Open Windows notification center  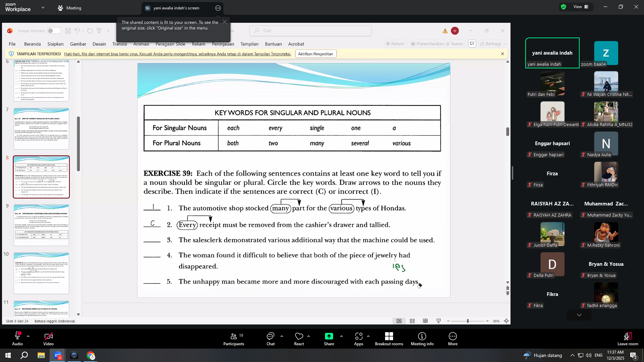[x=633, y=355]
